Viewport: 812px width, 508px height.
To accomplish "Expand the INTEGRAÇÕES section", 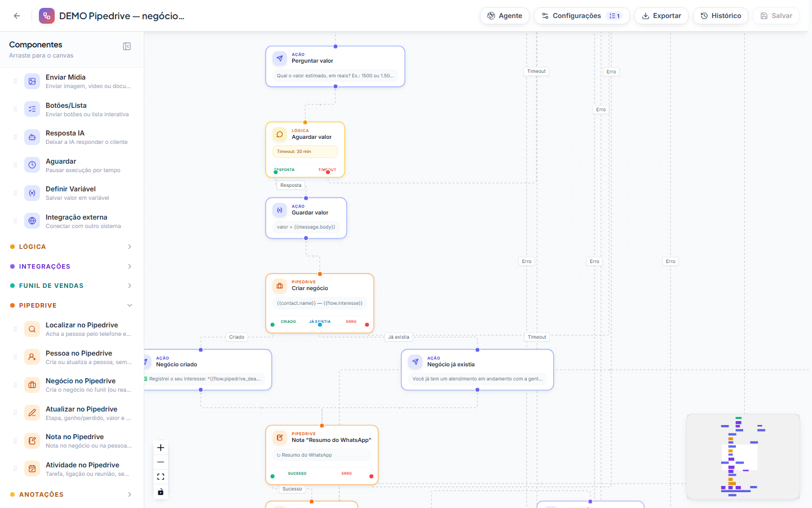I will pos(72,266).
